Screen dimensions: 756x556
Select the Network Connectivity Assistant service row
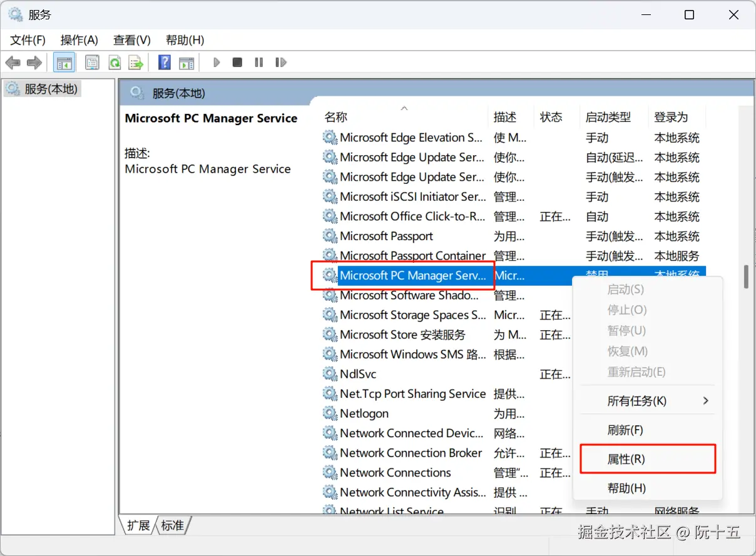[x=513, y=492]
